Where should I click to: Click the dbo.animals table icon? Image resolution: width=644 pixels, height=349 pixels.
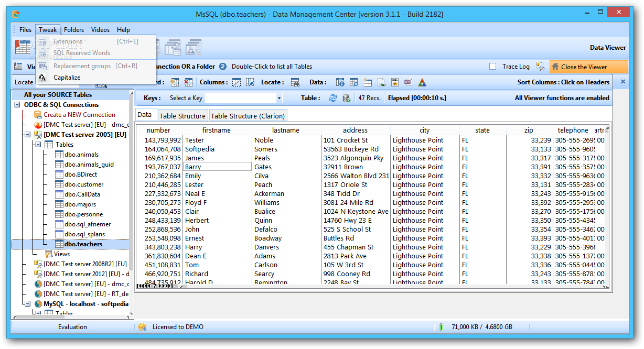pyautogui.click(x=59, y=155)
